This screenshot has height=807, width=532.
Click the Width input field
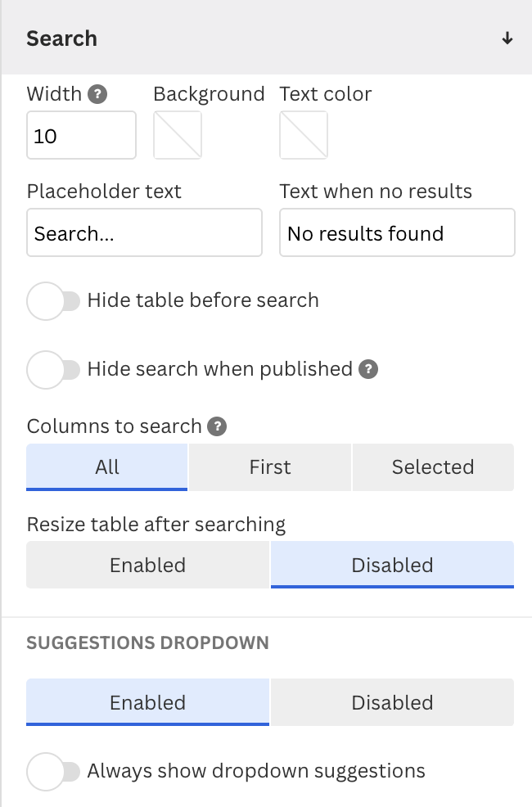(81, 135)
